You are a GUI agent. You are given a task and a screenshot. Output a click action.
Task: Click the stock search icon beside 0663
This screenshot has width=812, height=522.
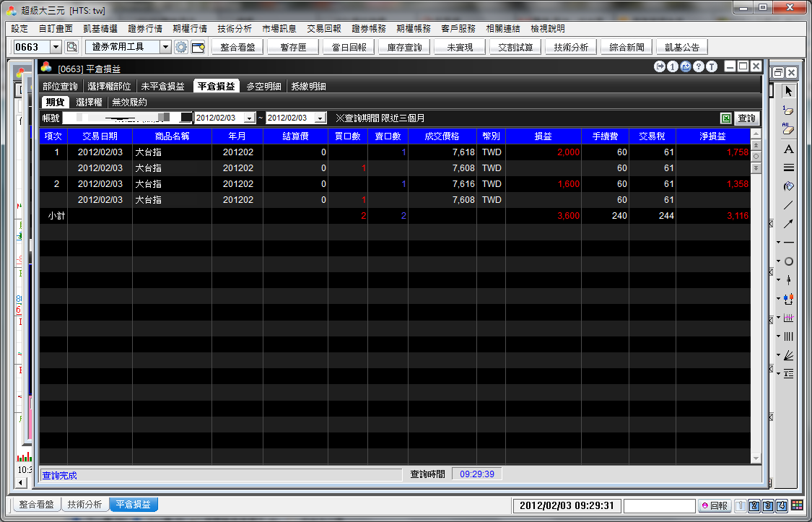click(71, 47)
